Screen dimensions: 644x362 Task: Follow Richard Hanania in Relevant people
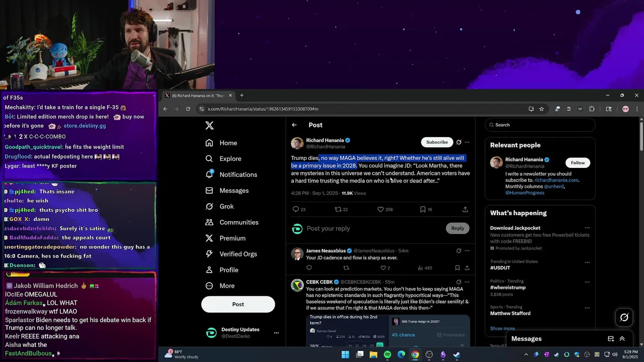click(578, 162)
